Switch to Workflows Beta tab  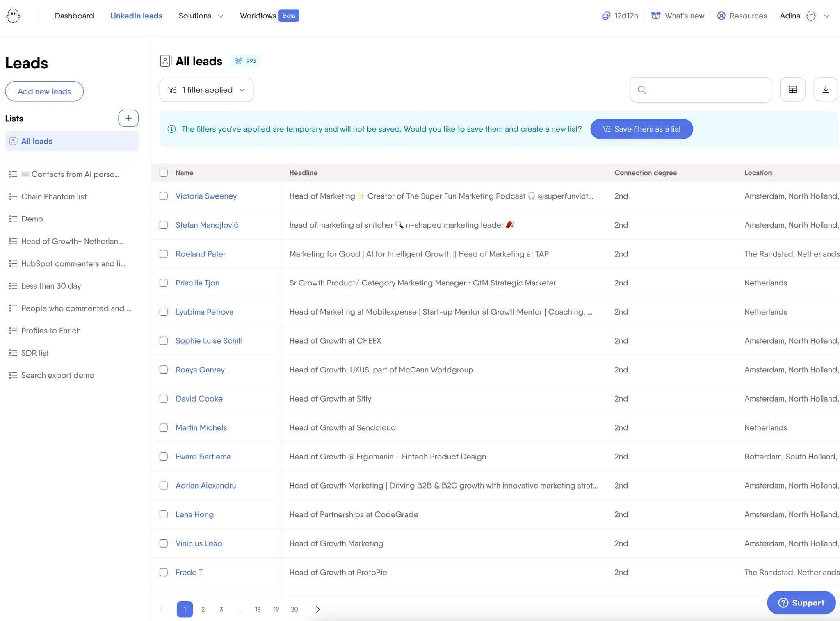tap(269, 16)
